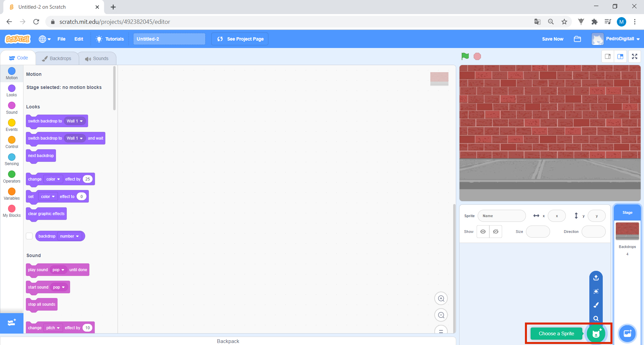Click the Choose a Backdrop button
Screen dimensions: 644x345
click(x=627, y=334)
